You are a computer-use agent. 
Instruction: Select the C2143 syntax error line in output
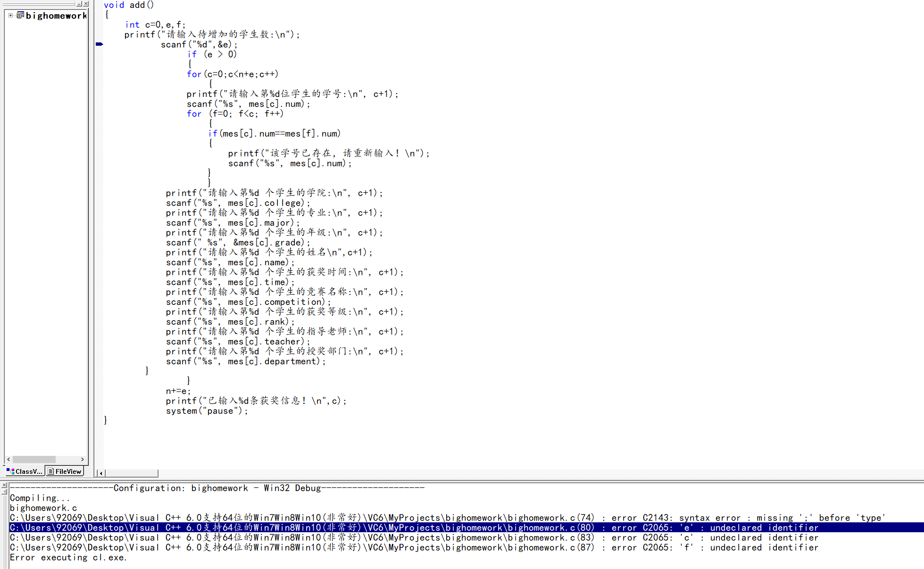(x=448, y=518)
